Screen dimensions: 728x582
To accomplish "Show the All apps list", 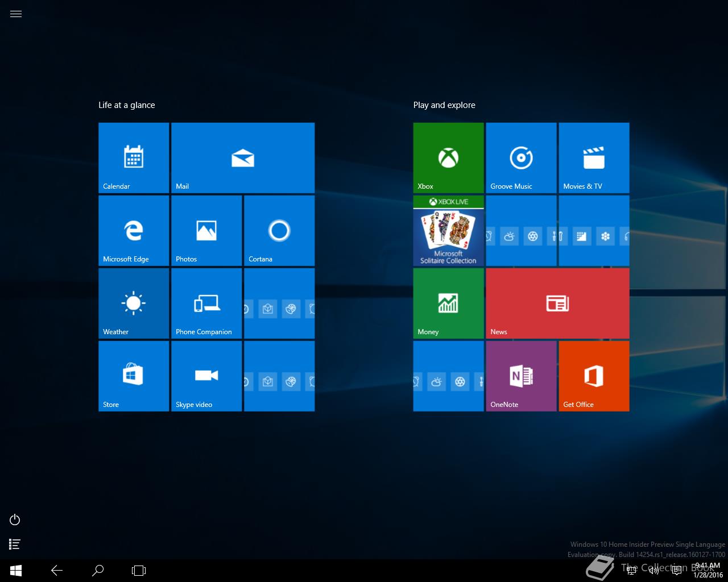I will click(x=15, y=544).
